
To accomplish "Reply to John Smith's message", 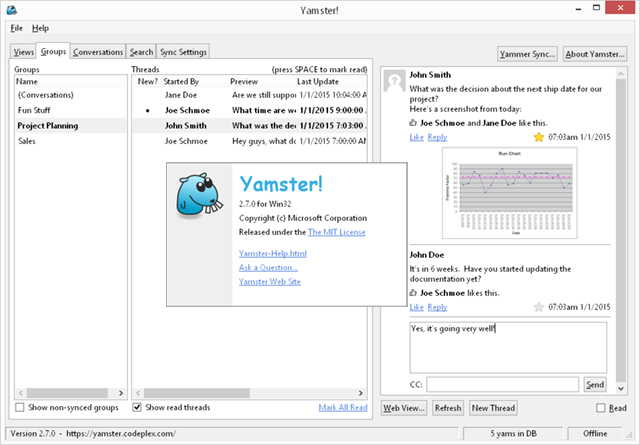I will coord(437,137).
